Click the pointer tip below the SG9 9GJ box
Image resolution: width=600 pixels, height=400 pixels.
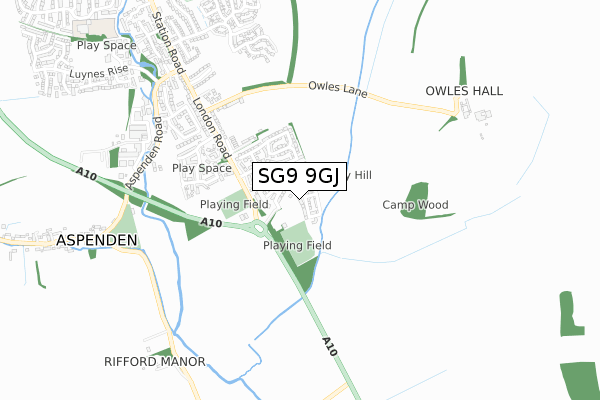pyautogui.click(x=300, y=198)
